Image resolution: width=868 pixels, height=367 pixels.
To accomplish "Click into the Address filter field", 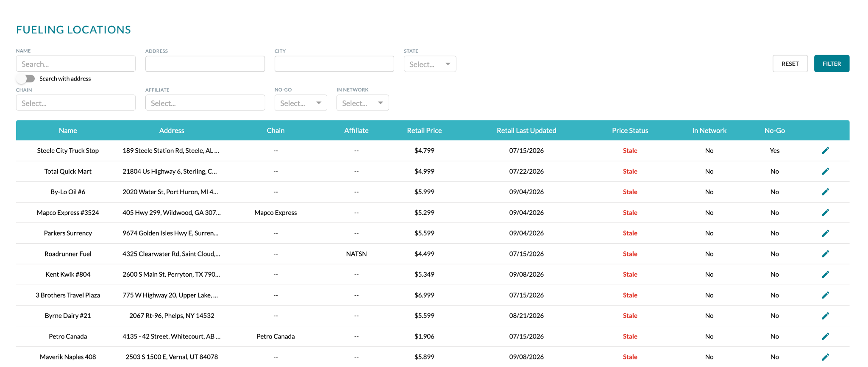I will click(205, 64).
